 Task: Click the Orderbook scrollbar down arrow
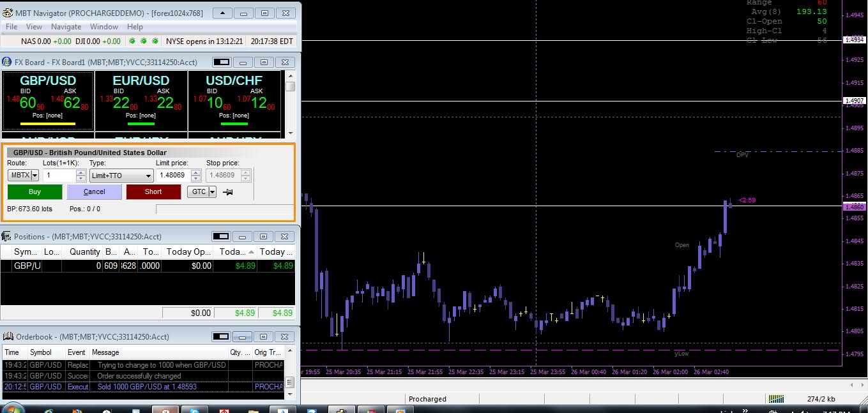[x=289, y=393]
